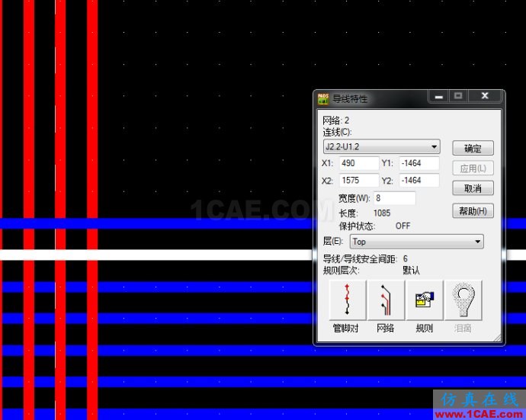Click the 导线/导线安全间距 value 6
Screen dimensions: 526x420
coord(406,258)
